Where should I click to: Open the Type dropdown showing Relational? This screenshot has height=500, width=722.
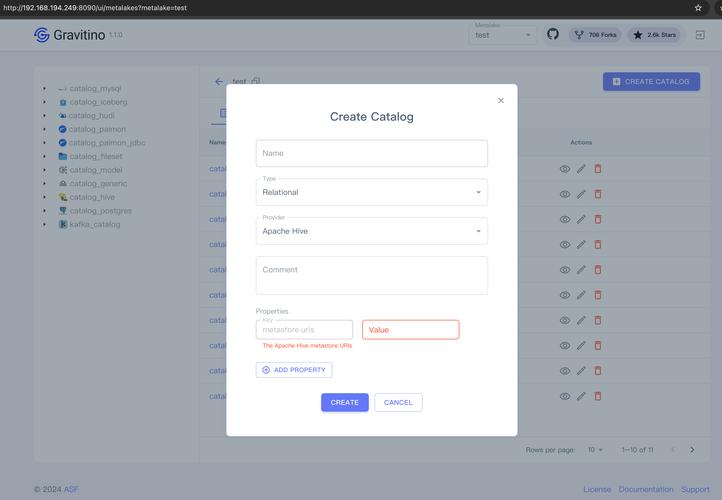[x=371, y=192]
